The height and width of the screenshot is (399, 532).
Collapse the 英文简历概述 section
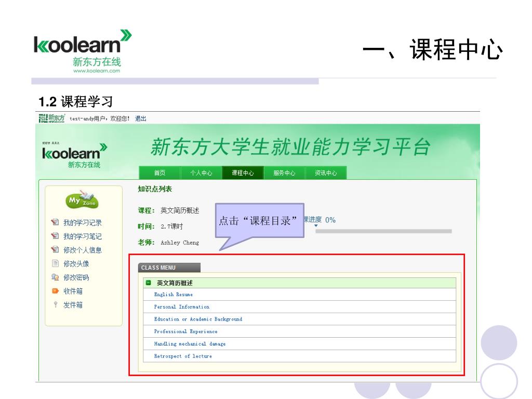tap(148, 283)
